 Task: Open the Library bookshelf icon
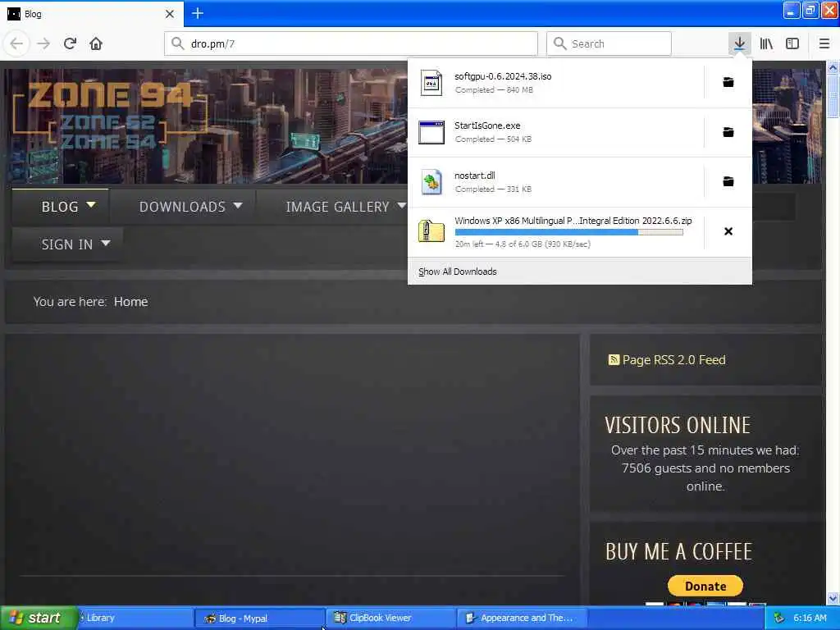tap(766, 43)
